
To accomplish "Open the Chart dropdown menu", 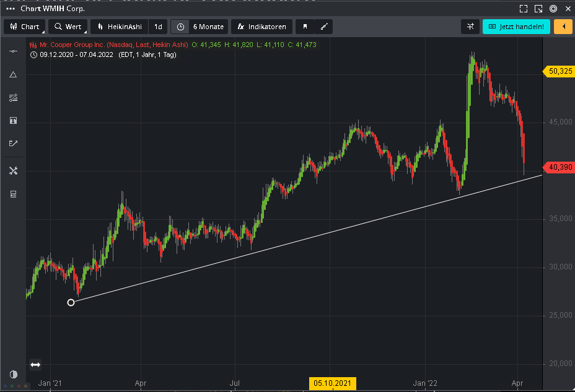I will click(25, 27).
